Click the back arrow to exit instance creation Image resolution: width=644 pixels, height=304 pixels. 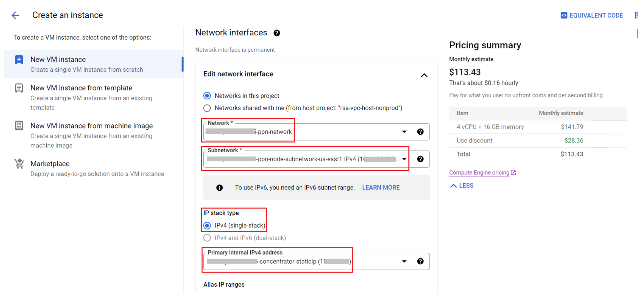[x=16, y=15]
